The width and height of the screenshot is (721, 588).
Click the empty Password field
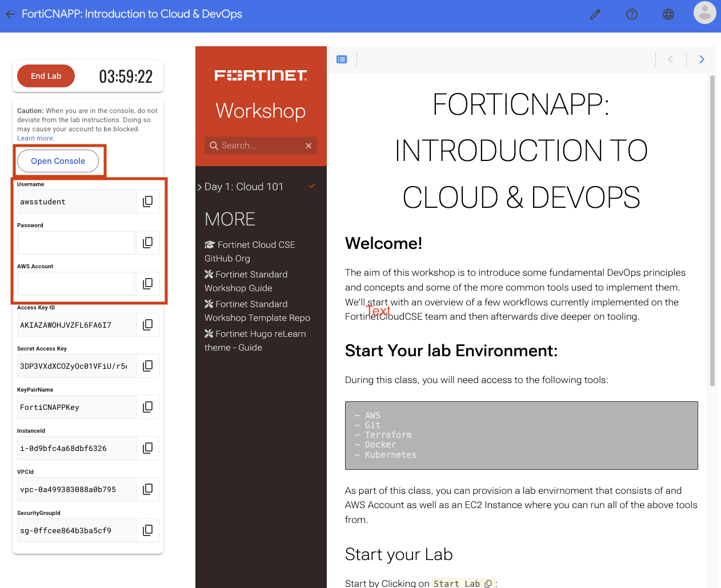[75, 243]
